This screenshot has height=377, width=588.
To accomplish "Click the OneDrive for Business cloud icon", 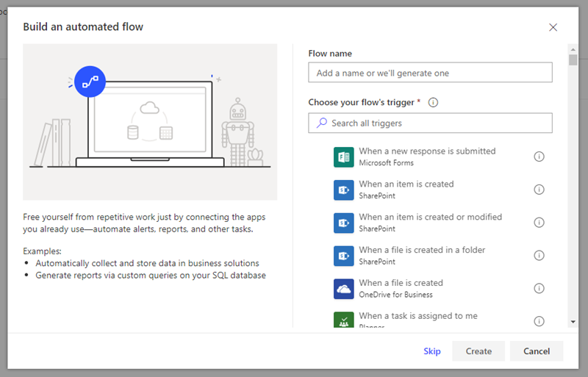I will point(344,289).
